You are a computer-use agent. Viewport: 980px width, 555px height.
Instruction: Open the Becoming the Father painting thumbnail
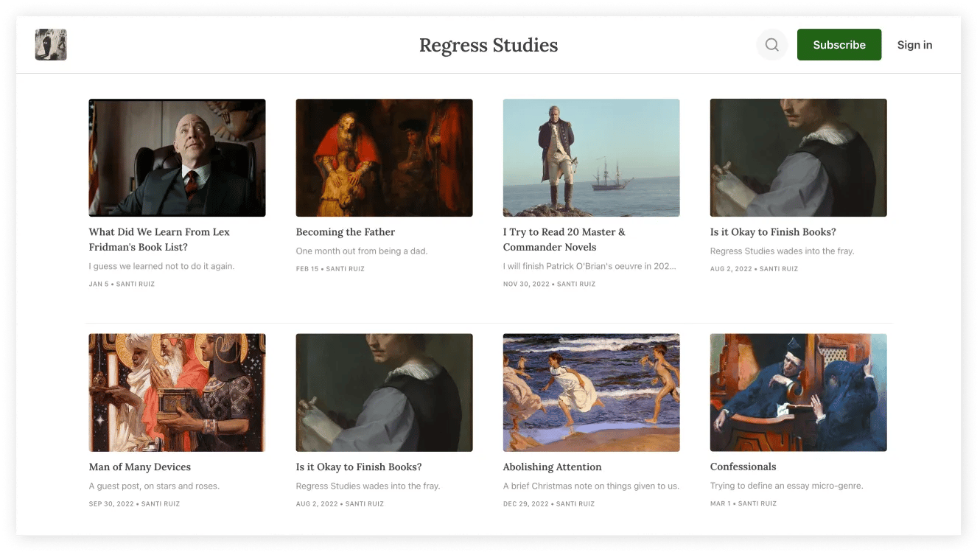(x=384, y=158)
